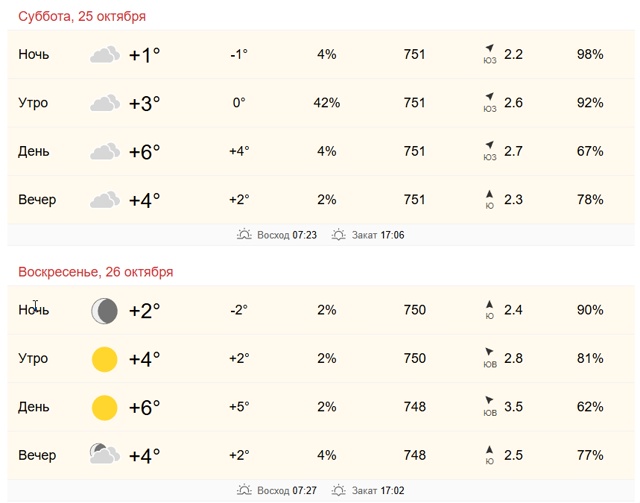
Task: Click the sunrise icon beside Восход 07:27
Action: (x=245, y=491)
